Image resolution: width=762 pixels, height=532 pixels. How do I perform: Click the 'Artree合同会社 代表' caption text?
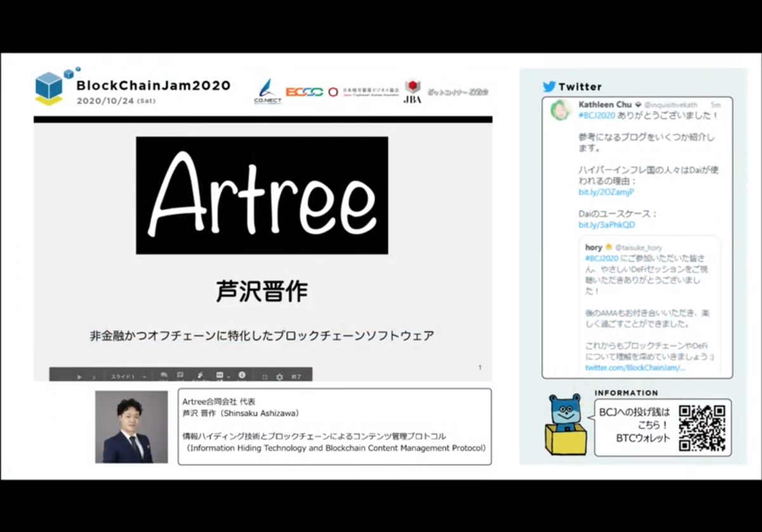coord(218,401)
